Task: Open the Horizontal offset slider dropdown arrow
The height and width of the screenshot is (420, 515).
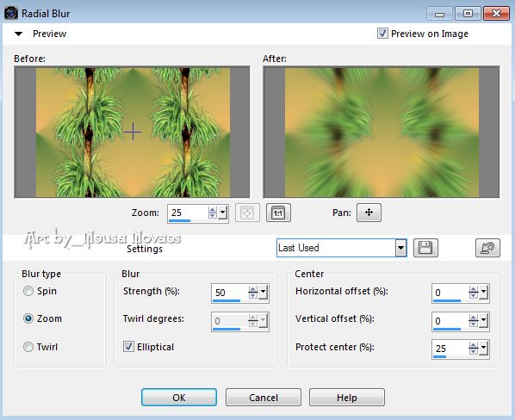Action: (x=483, y=292)
